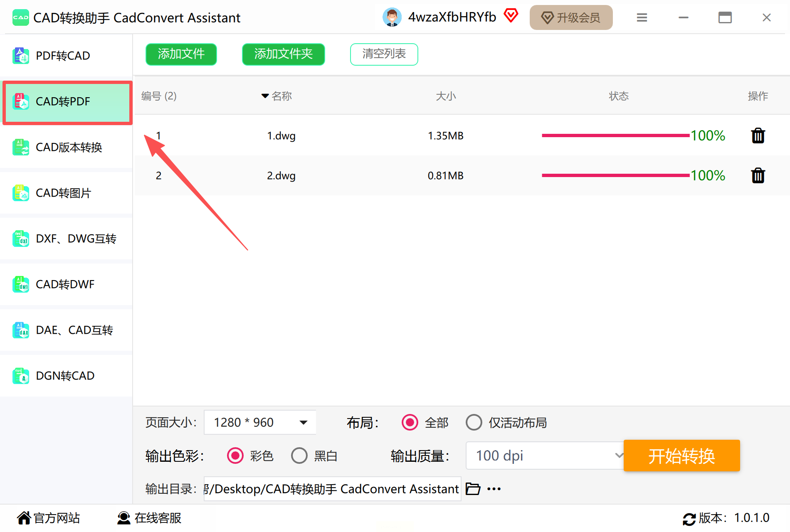Click the PDF转CAD sidebar icon
Viewport: 790px width, 532px height.
21,56
